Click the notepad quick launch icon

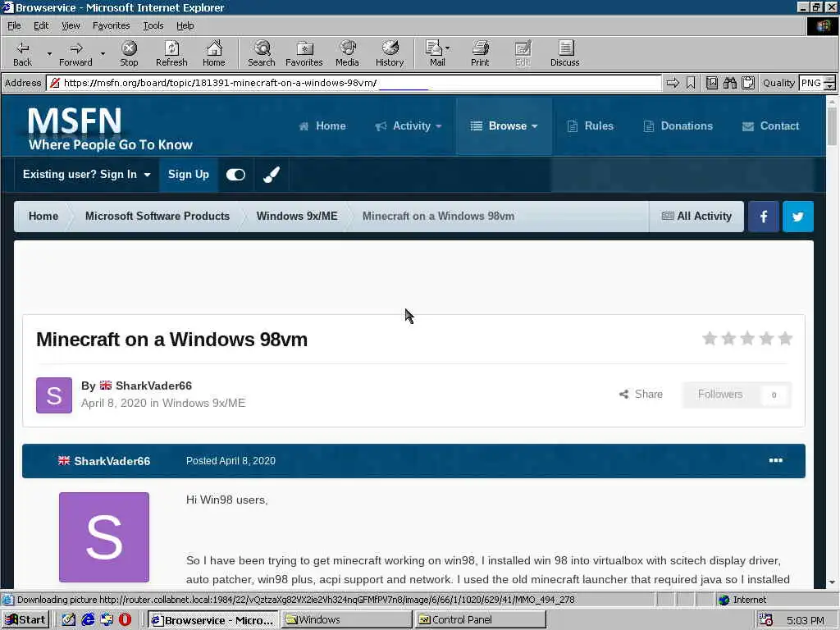[x=69, y=620]
